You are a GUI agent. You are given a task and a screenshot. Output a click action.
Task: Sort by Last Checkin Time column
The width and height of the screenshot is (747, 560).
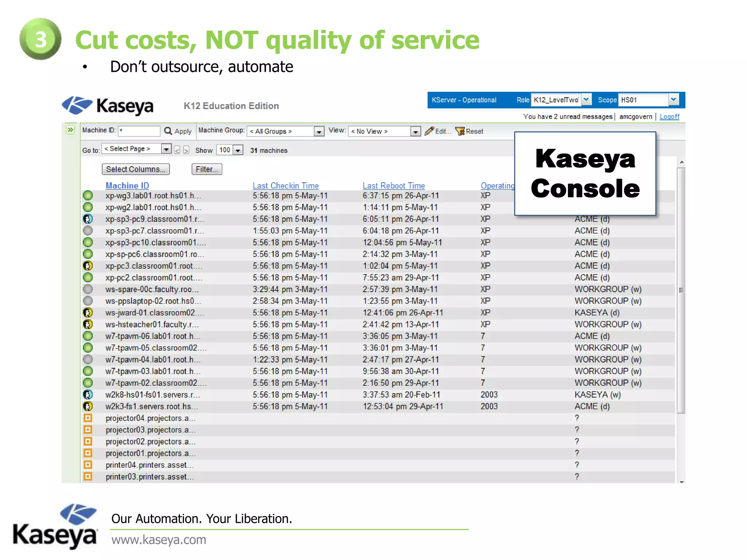coord(286,186)
